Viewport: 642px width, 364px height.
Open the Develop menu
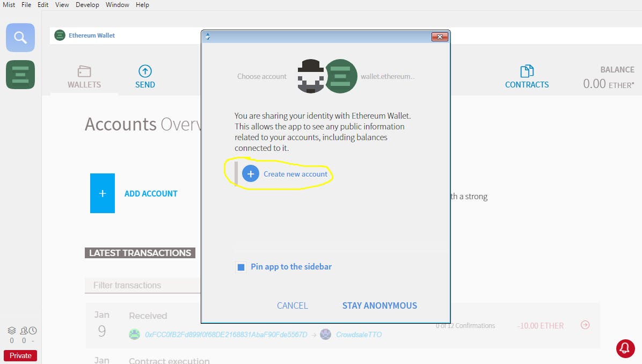(x=87, y=5)
